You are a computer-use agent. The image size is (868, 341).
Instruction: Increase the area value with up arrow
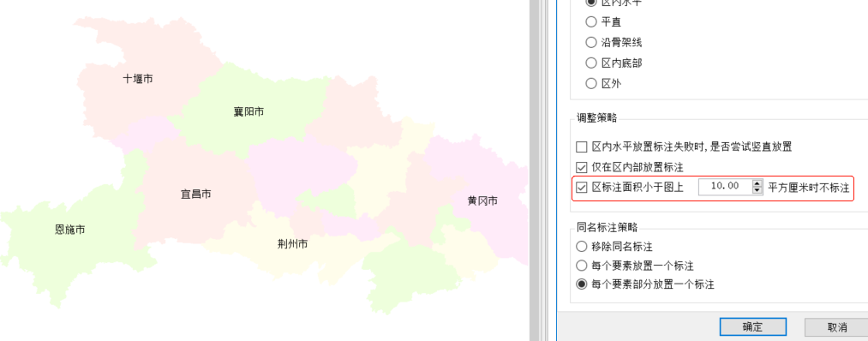point(757,183)
